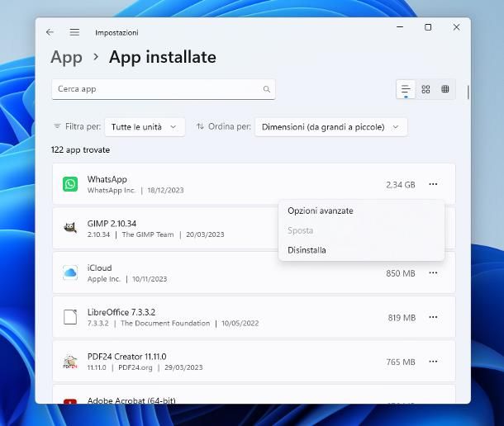Click the 122 app trovate count
This screenshot has width=504, height=426.
tap(80, 149)
